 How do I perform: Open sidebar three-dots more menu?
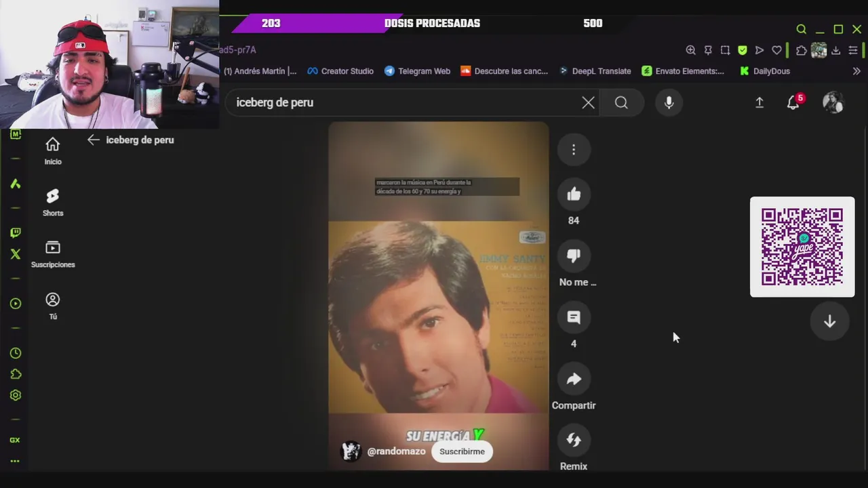(15, 461)
